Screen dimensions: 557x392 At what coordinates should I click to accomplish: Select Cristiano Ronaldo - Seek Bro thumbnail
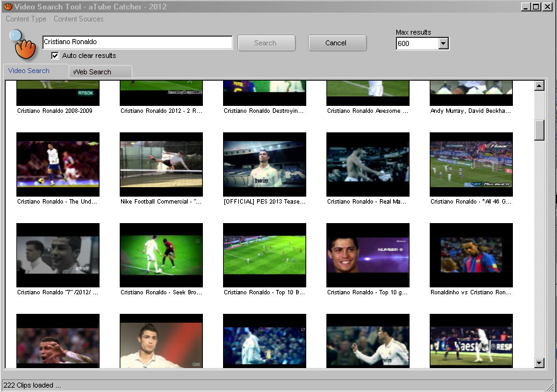pyautogui.click(x=161, y=255)
